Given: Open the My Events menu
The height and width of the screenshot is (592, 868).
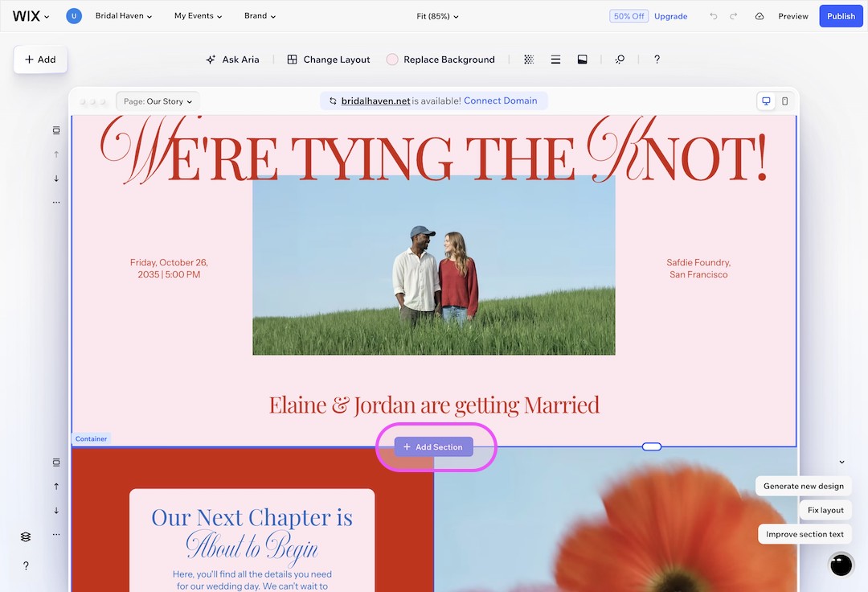Looking at the screenshot, I should click(197, 15).
